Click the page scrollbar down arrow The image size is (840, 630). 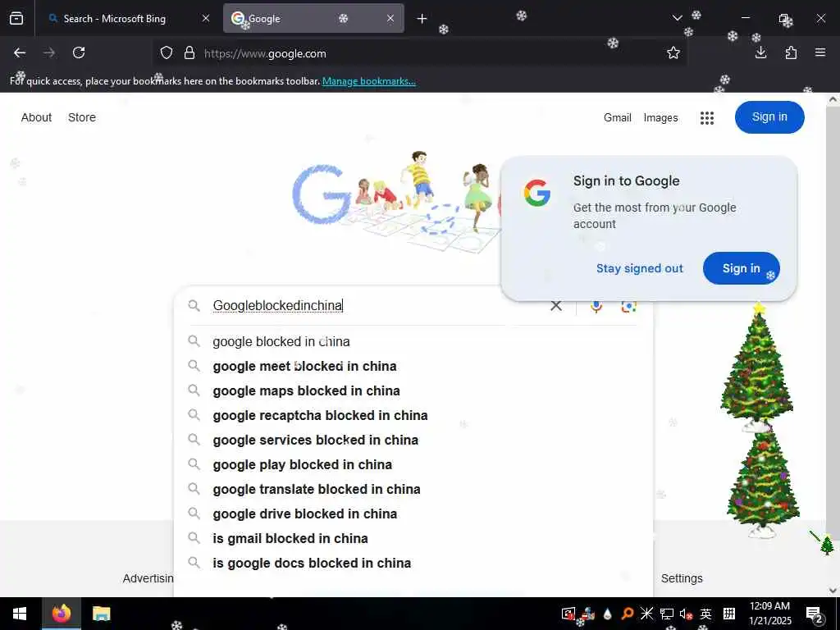[833, 591]
